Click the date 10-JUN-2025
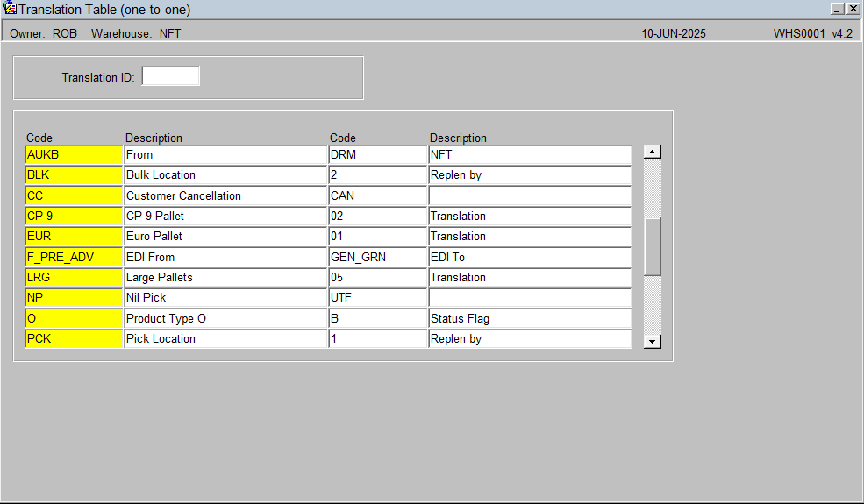This screenshot has width=864, height=504. click(x=674, y=33)
